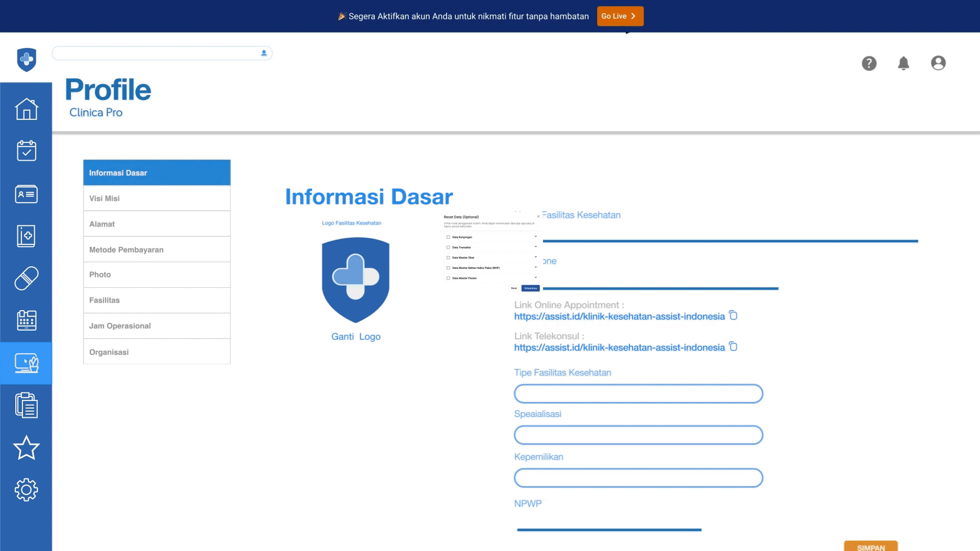Open the settings gear sidebar icon
980x551 pixels.
point(27,490)
